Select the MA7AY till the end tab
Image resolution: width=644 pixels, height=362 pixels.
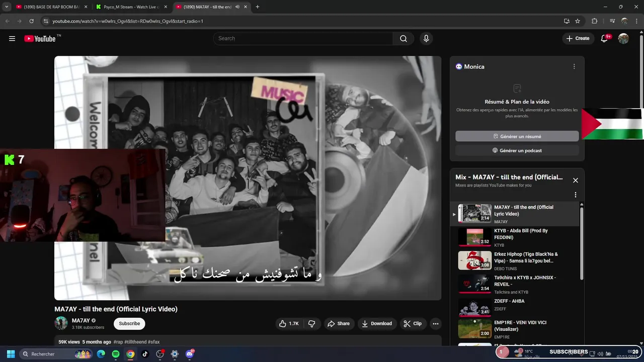(x=206, y=7)
